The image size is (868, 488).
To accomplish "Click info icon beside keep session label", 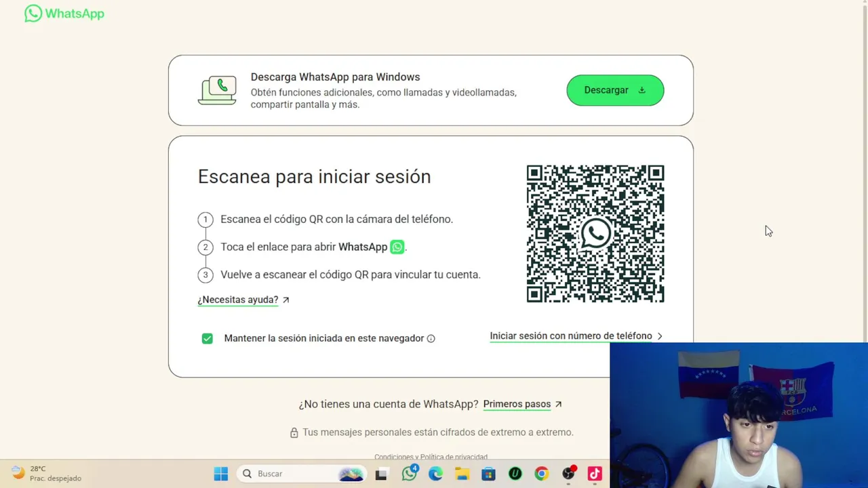I will 431,338.
